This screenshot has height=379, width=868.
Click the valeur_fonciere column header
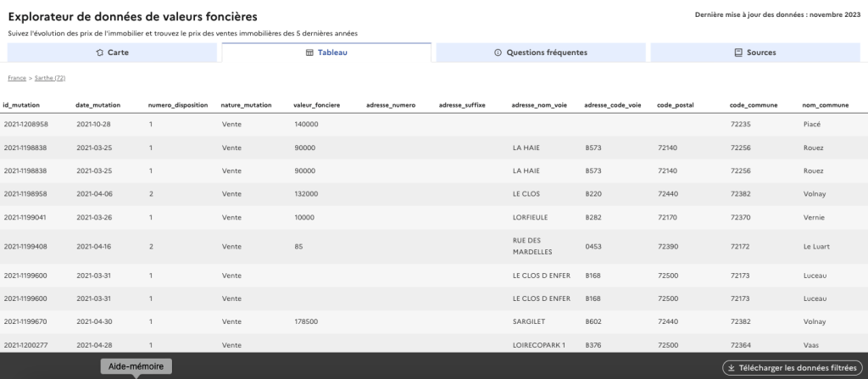(317, 105)
